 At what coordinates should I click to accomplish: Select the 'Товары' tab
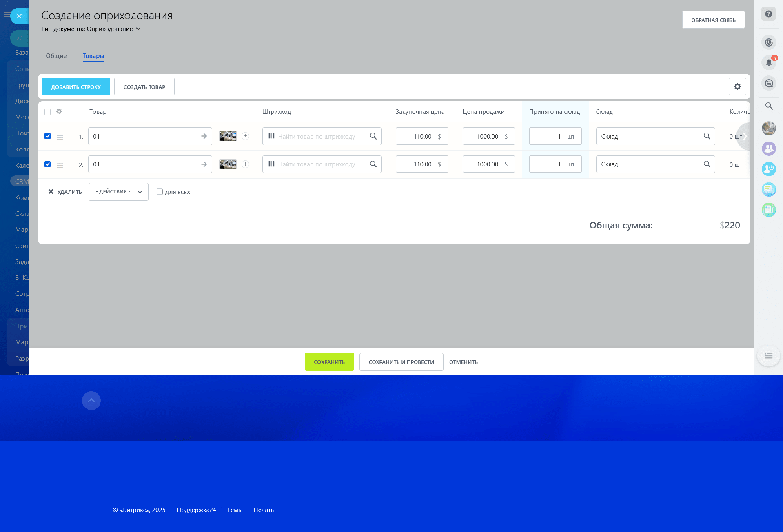click(x=93, y=56)
